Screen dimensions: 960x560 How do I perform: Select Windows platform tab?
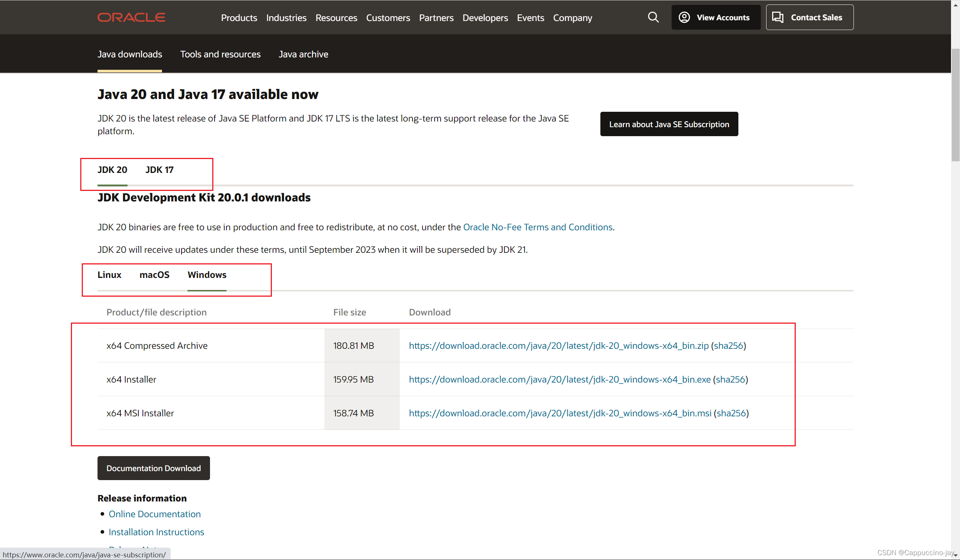click(x=207, y=275)
